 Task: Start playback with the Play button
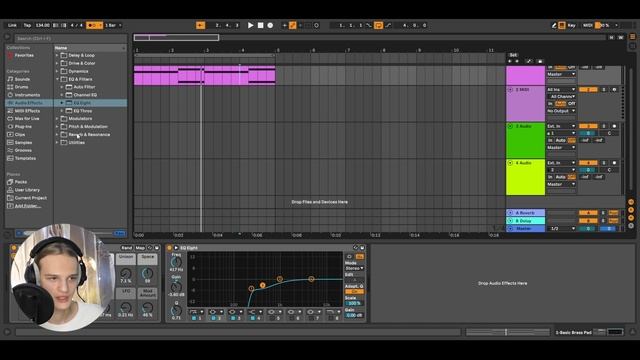click(x=250, y=25)
